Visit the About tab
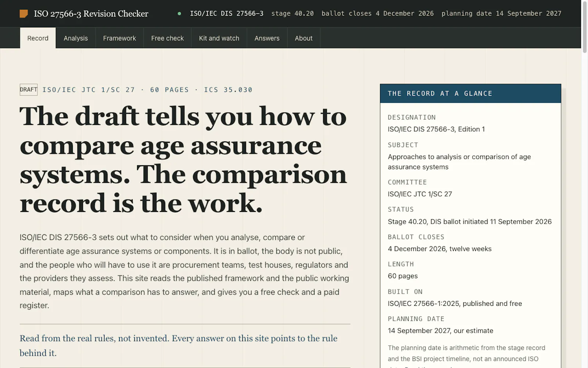 [x=304, y=38]
